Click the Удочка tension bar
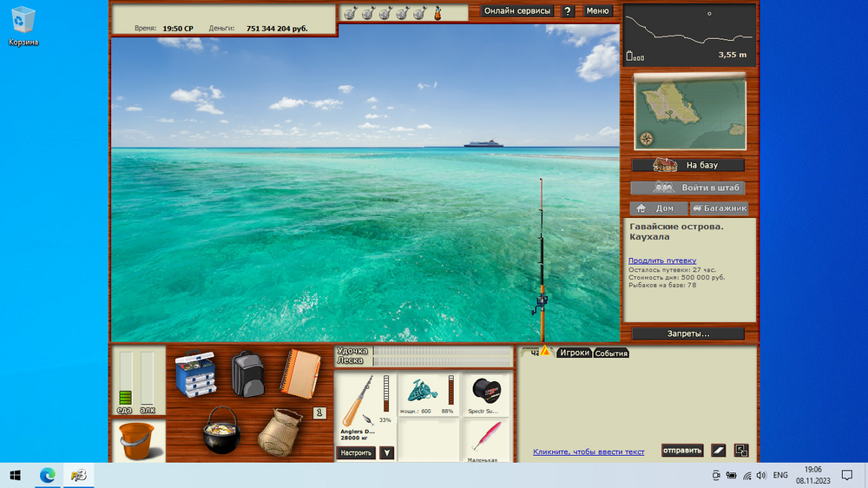Screen dimensions: 868x488 [x=443, y=351]
